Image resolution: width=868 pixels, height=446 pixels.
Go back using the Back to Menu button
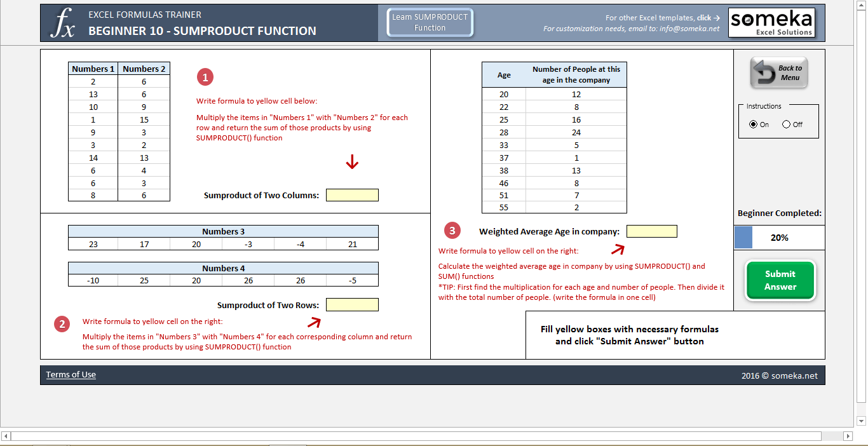click(x=779, y=72)
